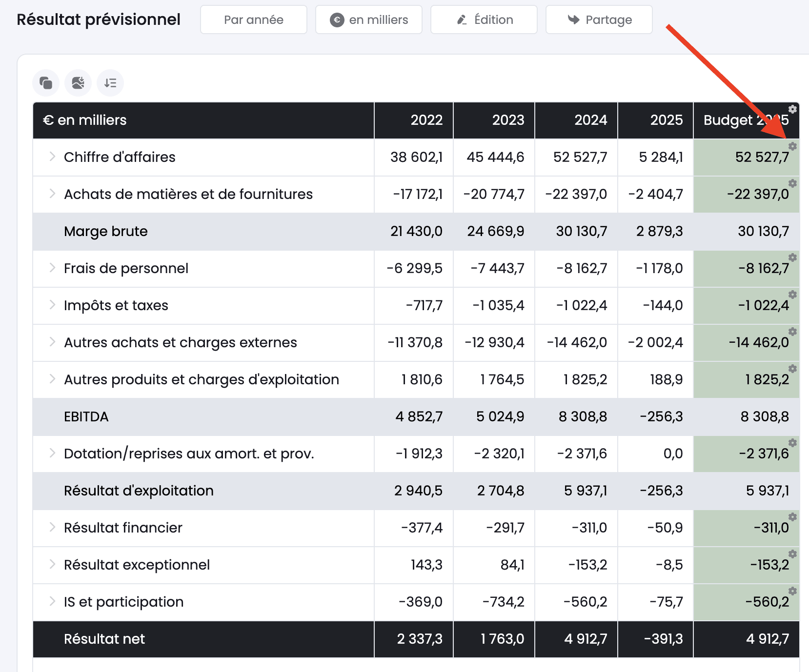809x672 pixels.
Task: Open gear on Résultat financier budget cell
Action: [792, 517]
